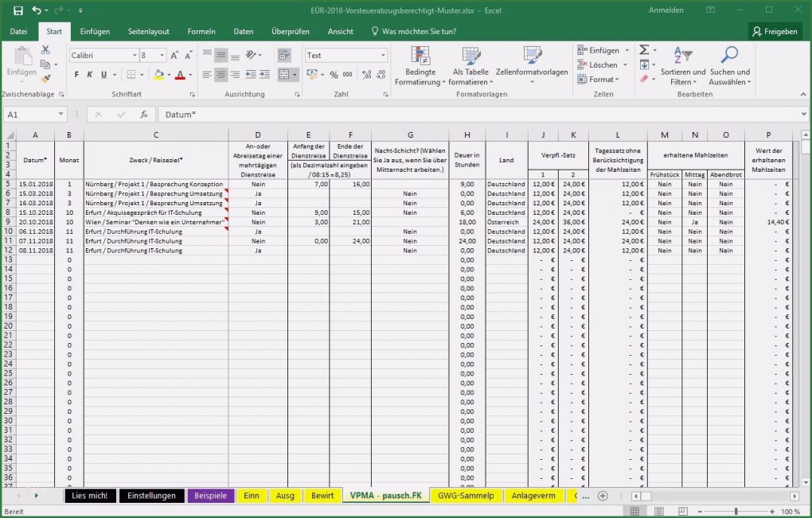Switch to the Formeln ribbon tab
The height and width of the screenshot is (518, 812).
coord(201,31)
